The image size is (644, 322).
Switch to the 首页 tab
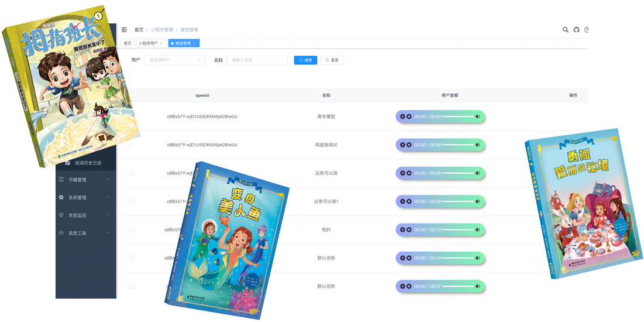[x=128, y=43]
